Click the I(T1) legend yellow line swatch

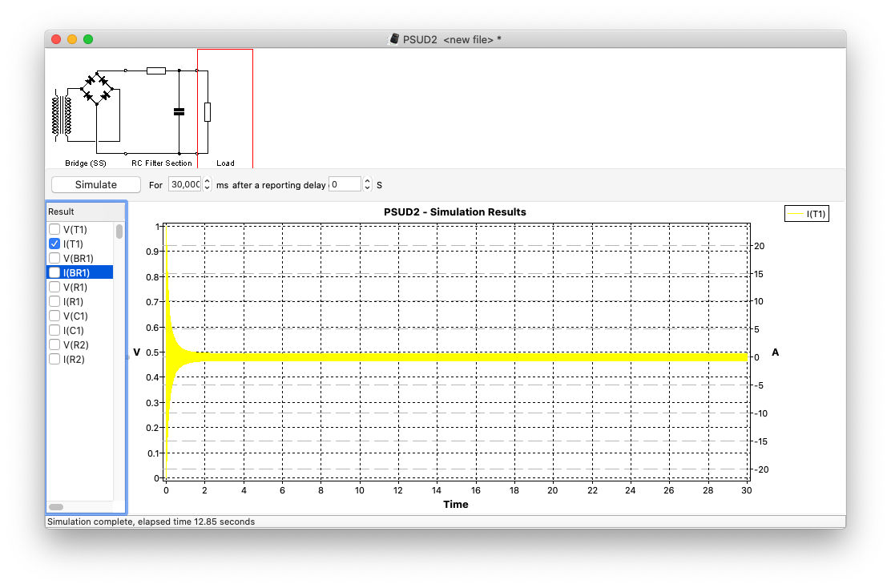tap(795, 214)
